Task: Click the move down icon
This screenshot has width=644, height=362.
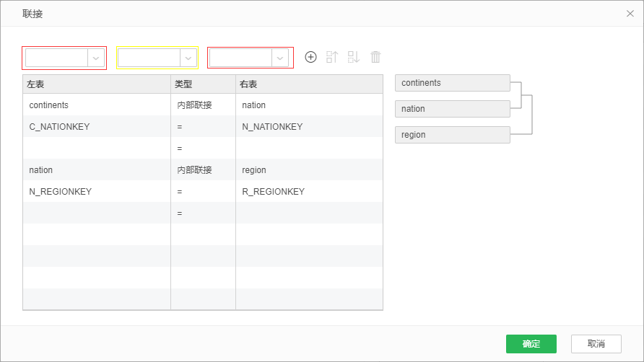Action: click(354, 57)
